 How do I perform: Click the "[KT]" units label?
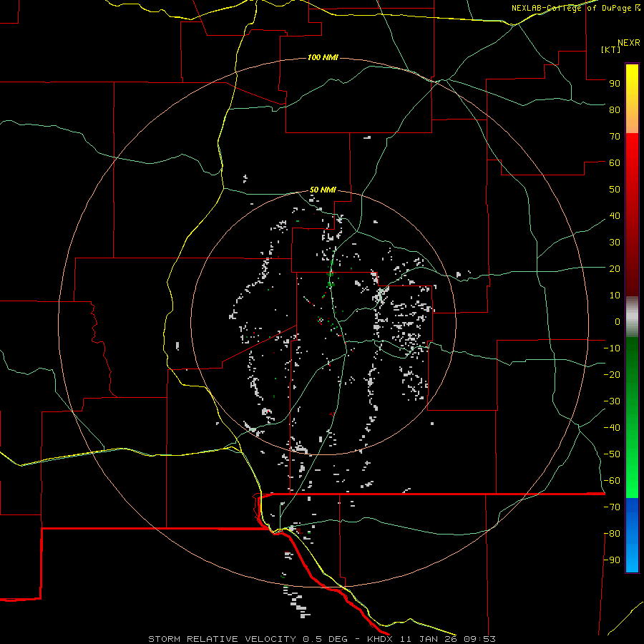[x=611, y=49]
